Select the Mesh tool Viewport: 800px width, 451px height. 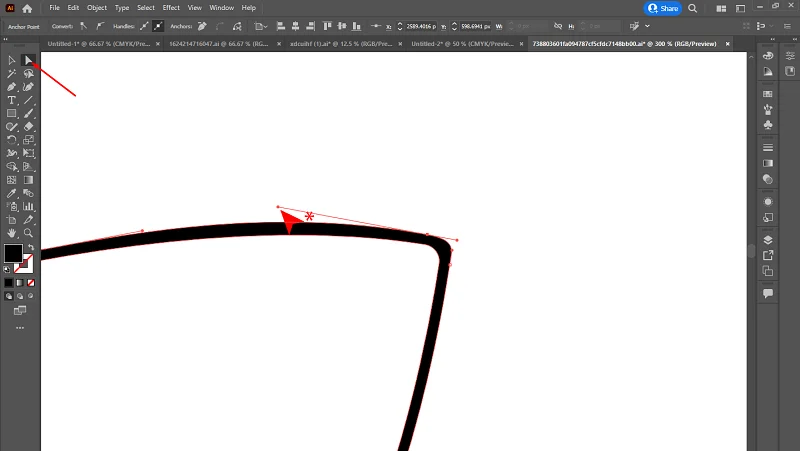12,180
